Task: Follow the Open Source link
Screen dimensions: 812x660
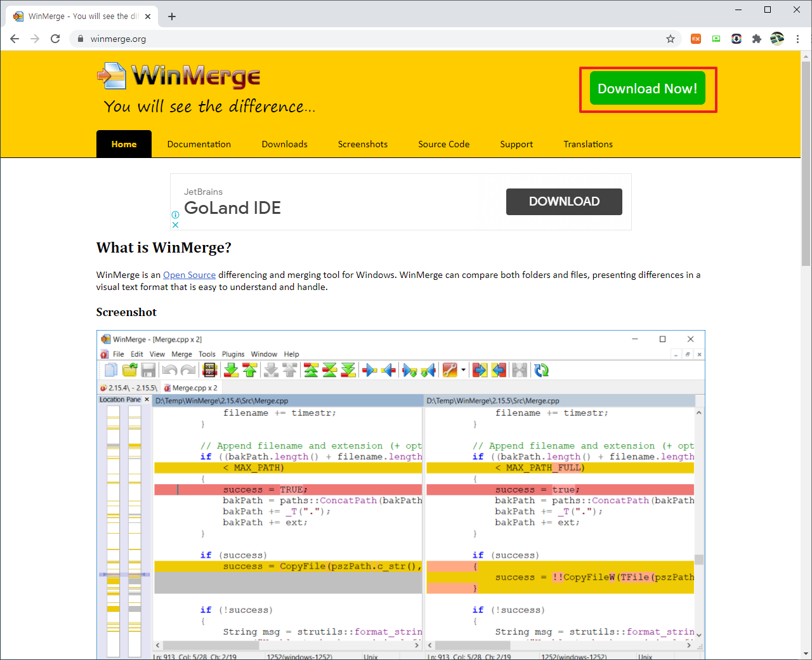Action: [x=189, y=275]
